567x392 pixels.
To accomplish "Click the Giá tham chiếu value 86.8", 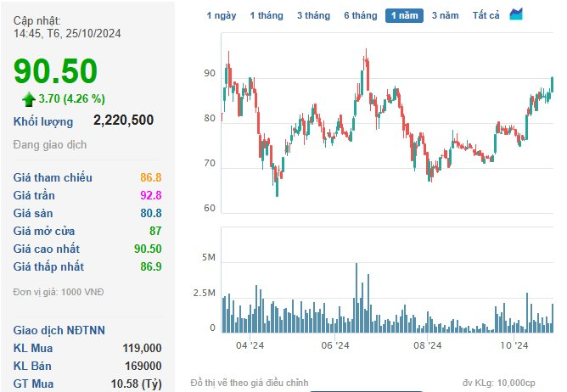I will coord(150,177).
